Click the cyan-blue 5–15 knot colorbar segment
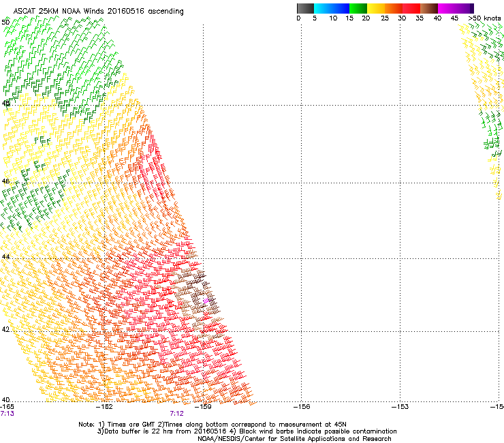 coord(332,8)
